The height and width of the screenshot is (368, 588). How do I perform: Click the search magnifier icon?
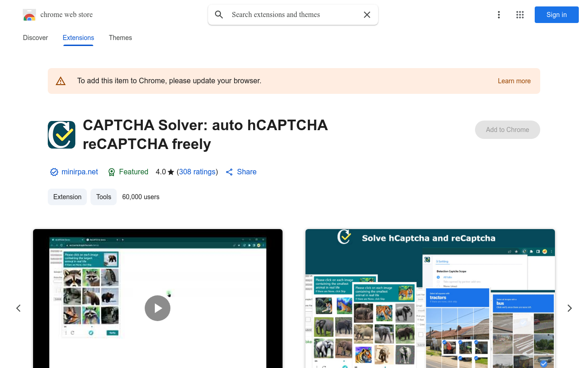tap(219, 15)
